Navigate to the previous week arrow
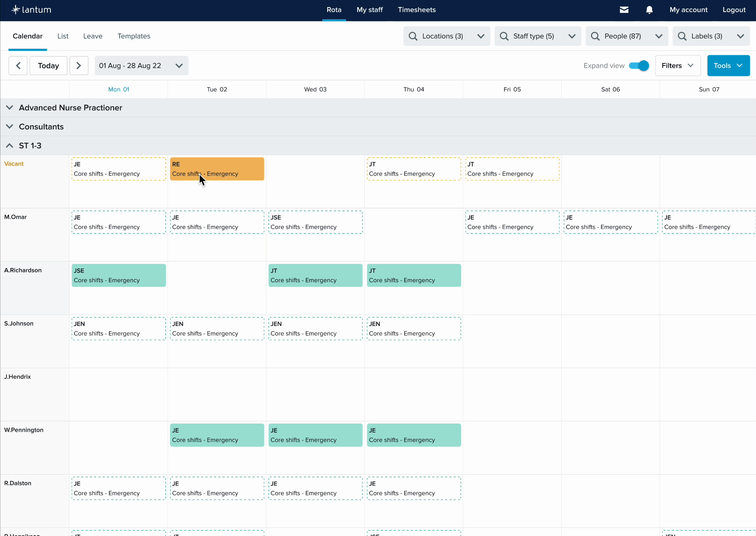The height and width of the screenshot is (536, 756). [x=18, y=65]
